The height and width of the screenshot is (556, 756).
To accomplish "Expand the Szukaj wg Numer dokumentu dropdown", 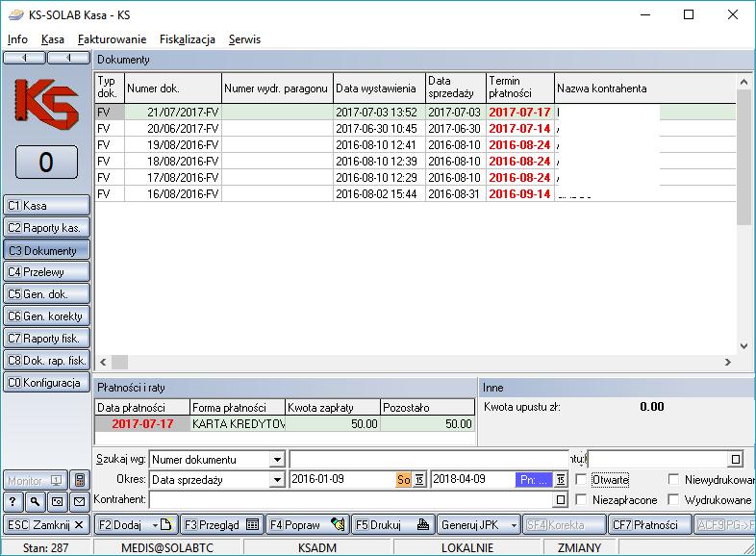I will tap(277, 460).
